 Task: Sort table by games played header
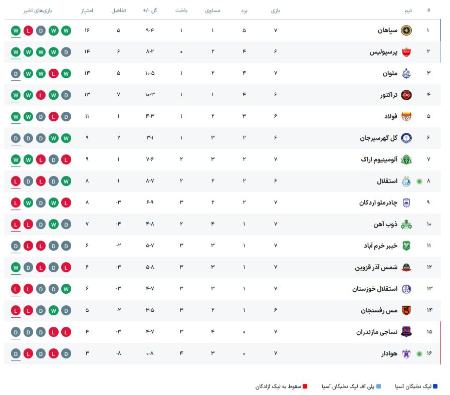point(276,10)
